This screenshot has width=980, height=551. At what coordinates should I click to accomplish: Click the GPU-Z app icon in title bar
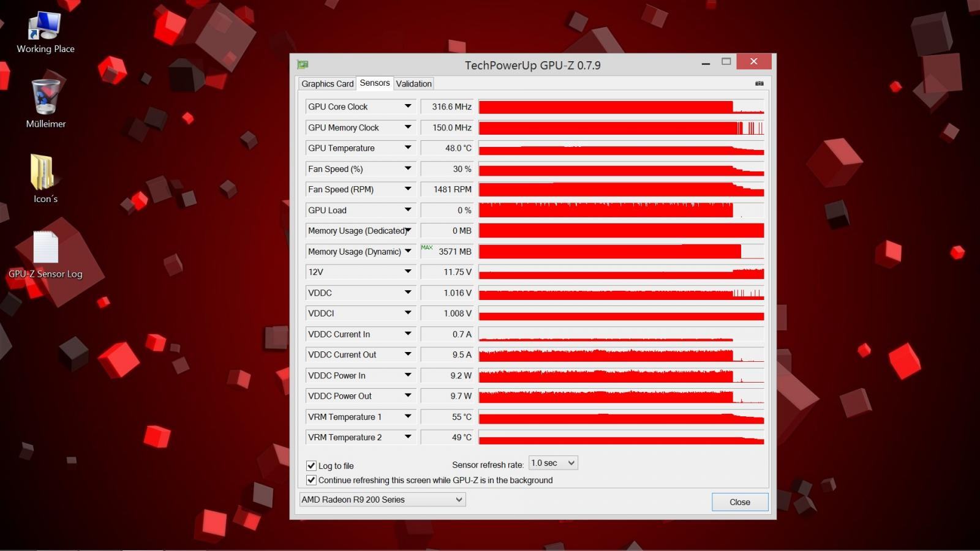[303, 64]
